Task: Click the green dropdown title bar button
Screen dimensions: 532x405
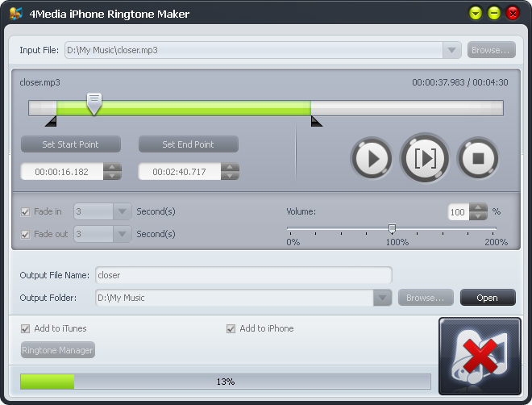Action: (x=476, y=13)
